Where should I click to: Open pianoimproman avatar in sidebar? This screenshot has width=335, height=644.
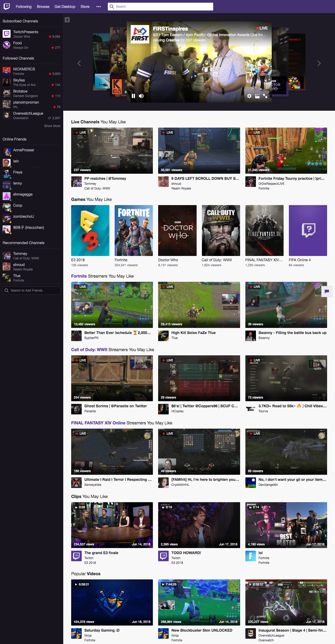(x=7, y=104)
